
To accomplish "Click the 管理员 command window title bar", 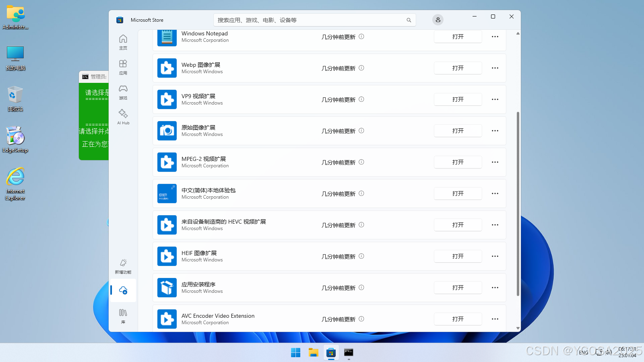I will click(x=94, y=76).
